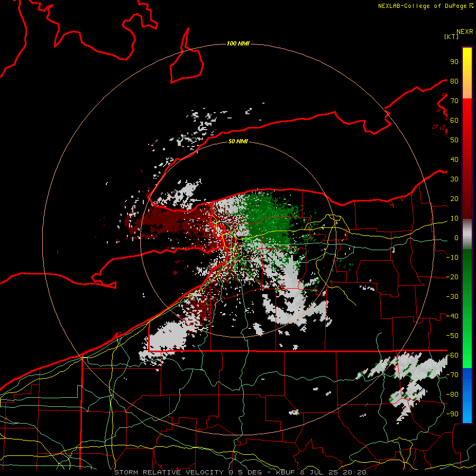
Task: Click the 70 knot scale label
Action: click(x=454, y=101)
